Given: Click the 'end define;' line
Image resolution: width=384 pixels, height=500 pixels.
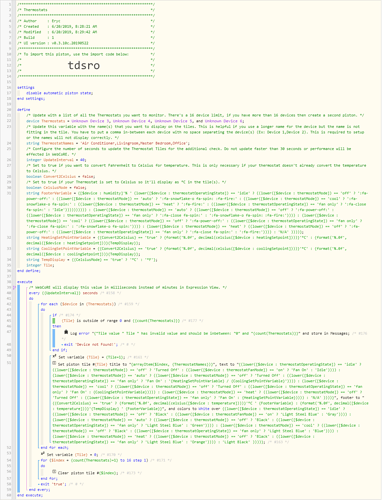Looking at the screenshot, I should click(29, 271).
